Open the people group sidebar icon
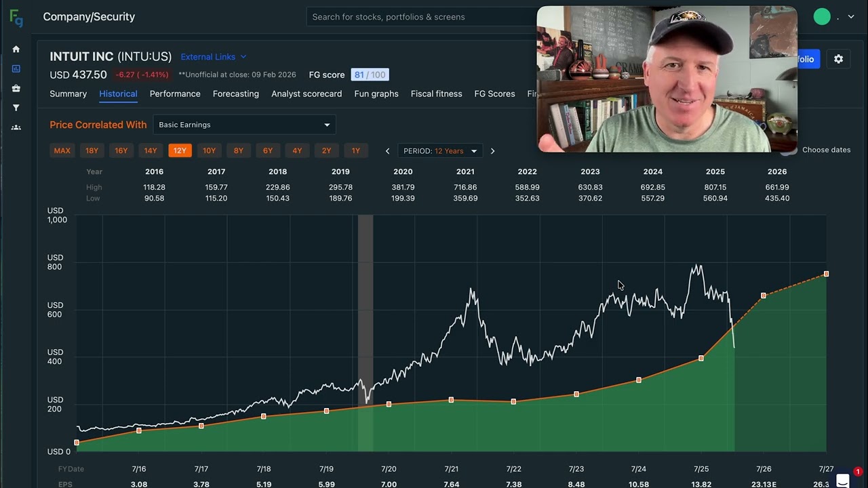The height and width of the screenshot is (488, 868). (x=16, y=127)
